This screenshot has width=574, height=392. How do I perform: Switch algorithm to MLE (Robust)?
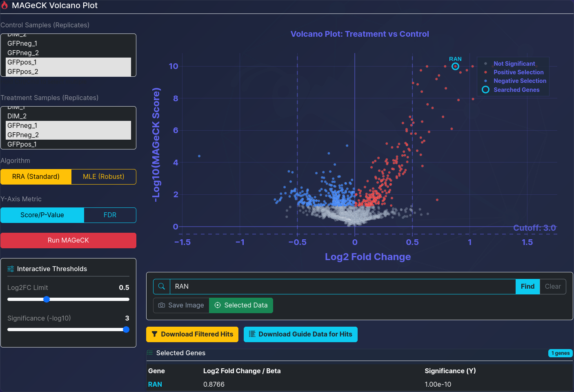click(104, 177)
